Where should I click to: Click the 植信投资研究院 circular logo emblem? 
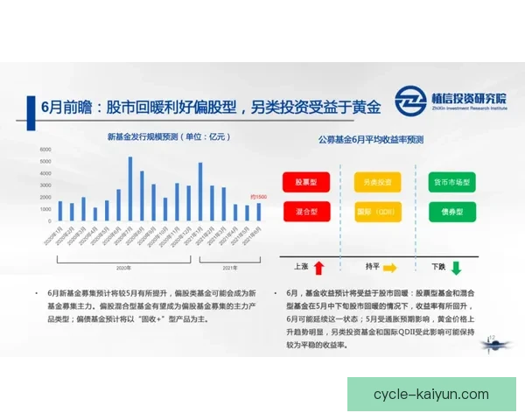point(410,101)
